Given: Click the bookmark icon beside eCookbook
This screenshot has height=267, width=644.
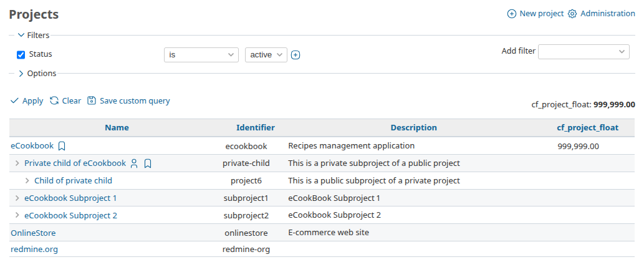Looking at the screenshot, I should point(62,146).
